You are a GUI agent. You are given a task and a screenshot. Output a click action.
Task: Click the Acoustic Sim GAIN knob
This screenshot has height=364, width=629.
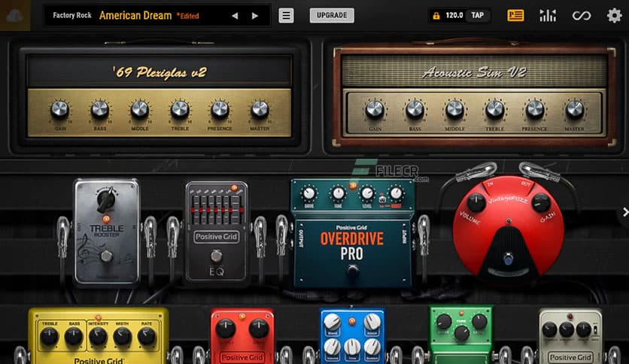tap(375, 110)
